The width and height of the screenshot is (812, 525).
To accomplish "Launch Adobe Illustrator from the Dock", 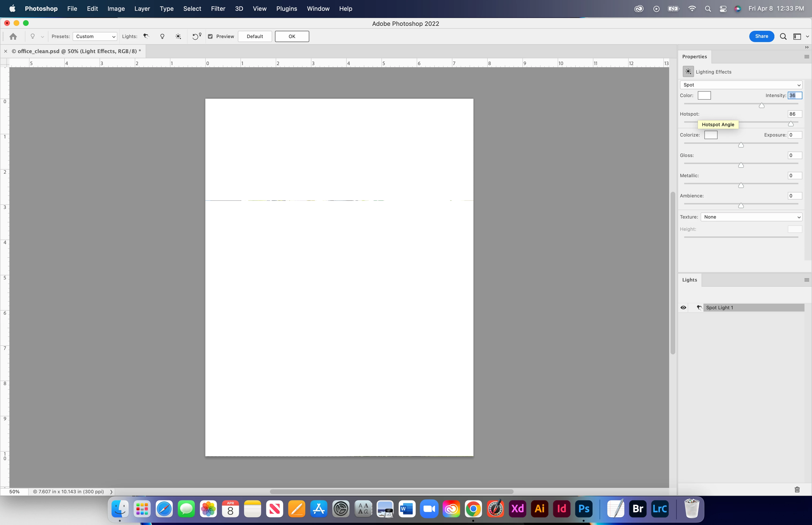I will 539,509.
